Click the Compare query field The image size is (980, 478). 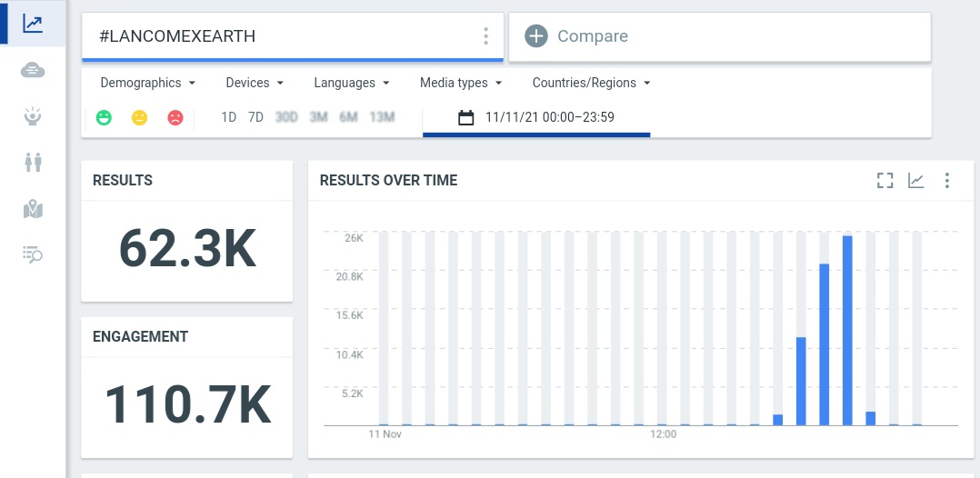720,37
